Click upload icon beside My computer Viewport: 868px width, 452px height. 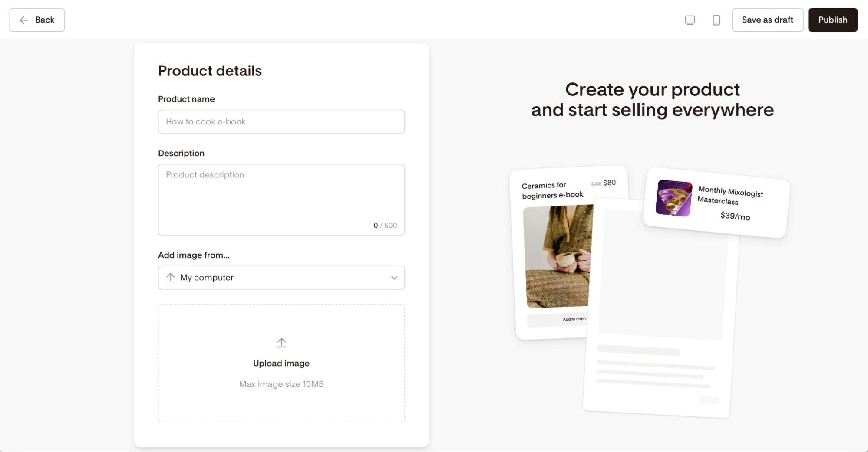coord(171,278)
